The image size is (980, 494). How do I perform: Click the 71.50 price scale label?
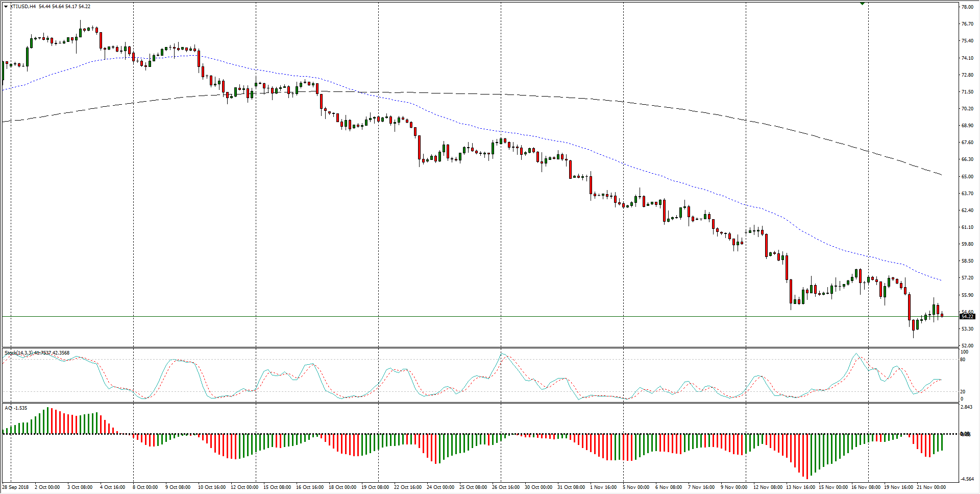(x=967, y=92)
